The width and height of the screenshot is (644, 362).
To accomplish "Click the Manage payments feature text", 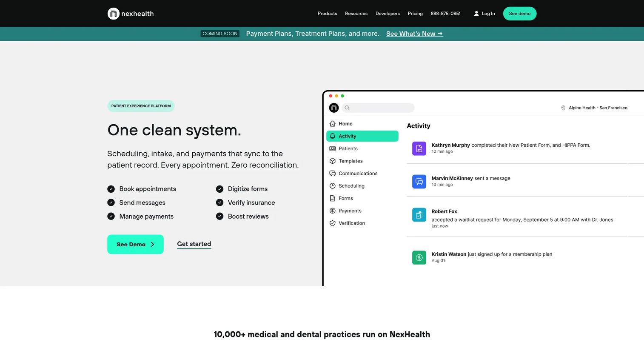I will 146,217.
